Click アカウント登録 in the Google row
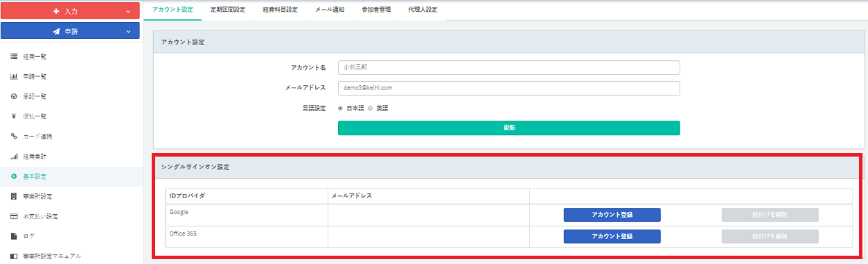The image size is (868, 264). (x=612, y=215)
